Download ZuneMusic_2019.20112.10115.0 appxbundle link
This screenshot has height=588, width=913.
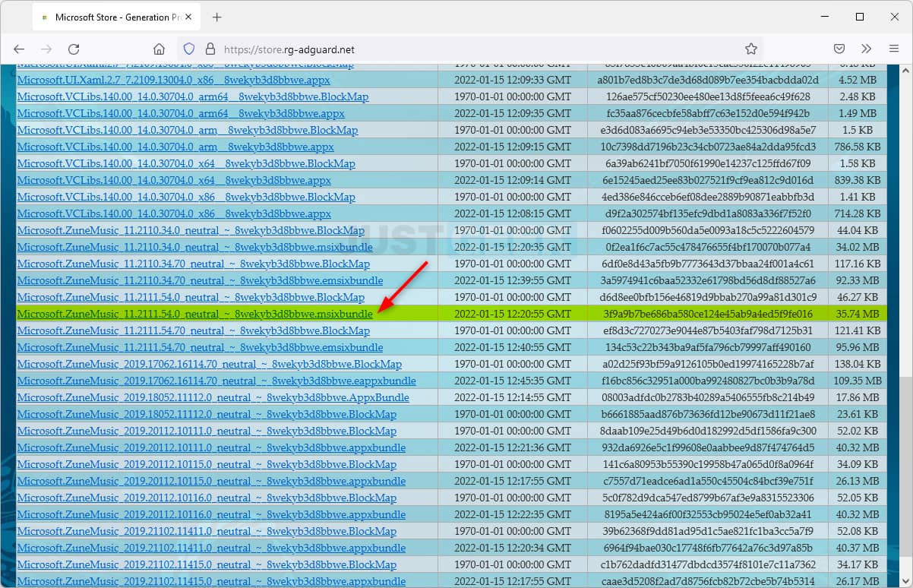211,481
